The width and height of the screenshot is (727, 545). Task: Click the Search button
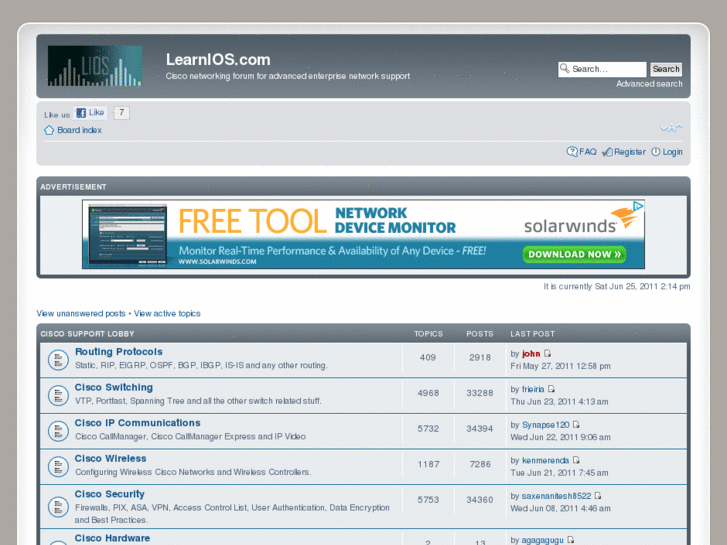pyautogui.click(x=666, y=69)
